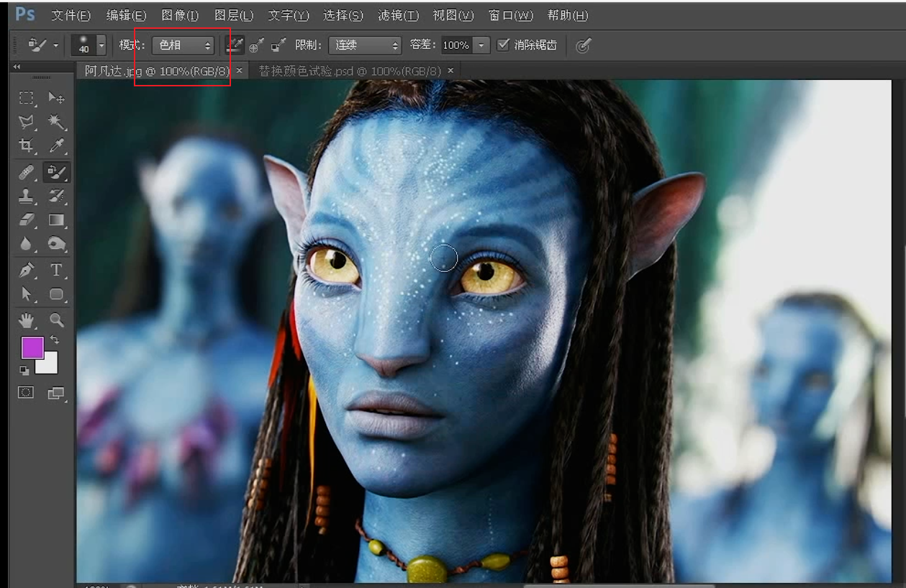Screen dimensions: 906x588
Task: Open the 滤镜(T) menu
Action: (398, 15)
